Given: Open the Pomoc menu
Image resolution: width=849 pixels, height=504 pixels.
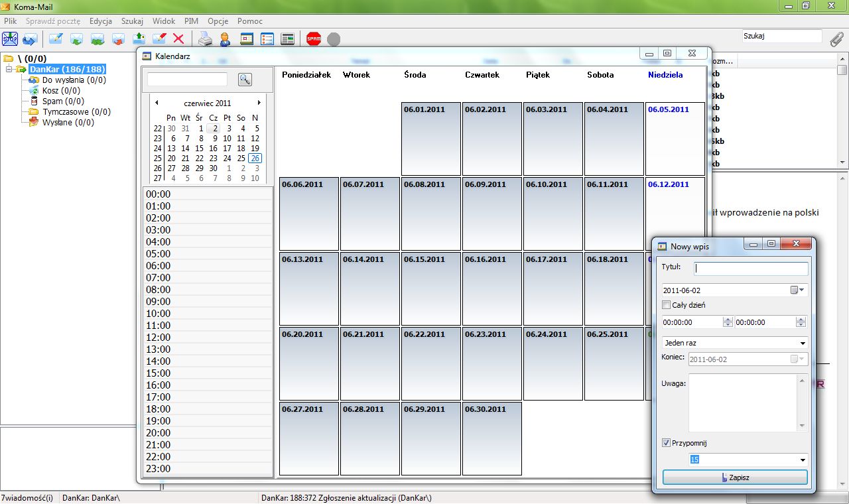Looking at the screenshot, I should coord(250,21).
